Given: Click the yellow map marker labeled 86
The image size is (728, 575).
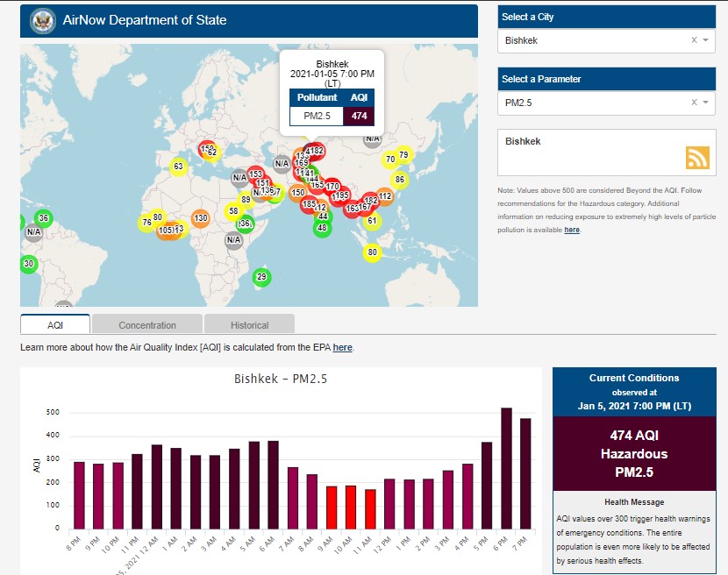Looking at the screenshot, I should (x=399, y=180).
